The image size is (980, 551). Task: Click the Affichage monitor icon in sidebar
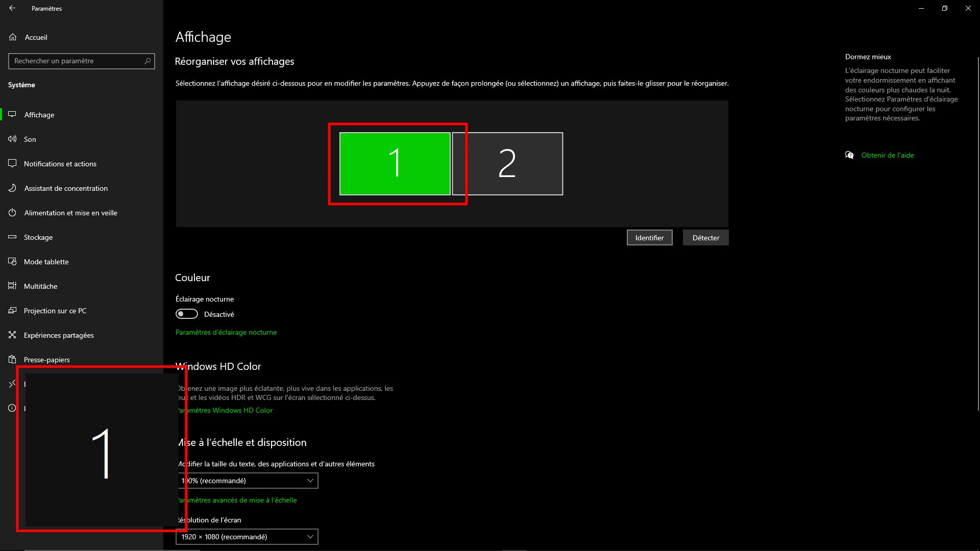[12, 115]
